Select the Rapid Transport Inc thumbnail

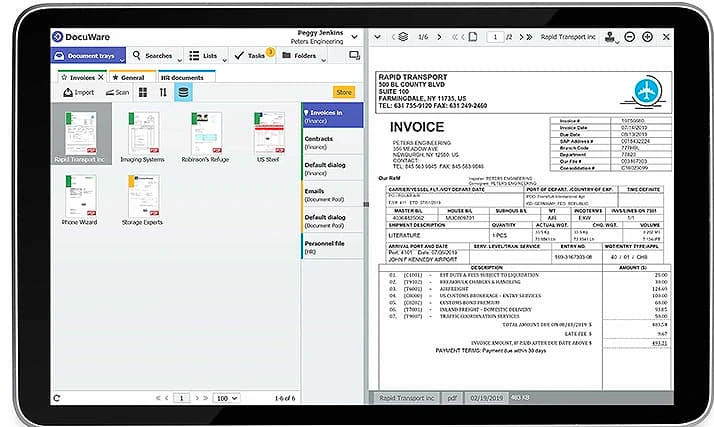click(81, 133)
